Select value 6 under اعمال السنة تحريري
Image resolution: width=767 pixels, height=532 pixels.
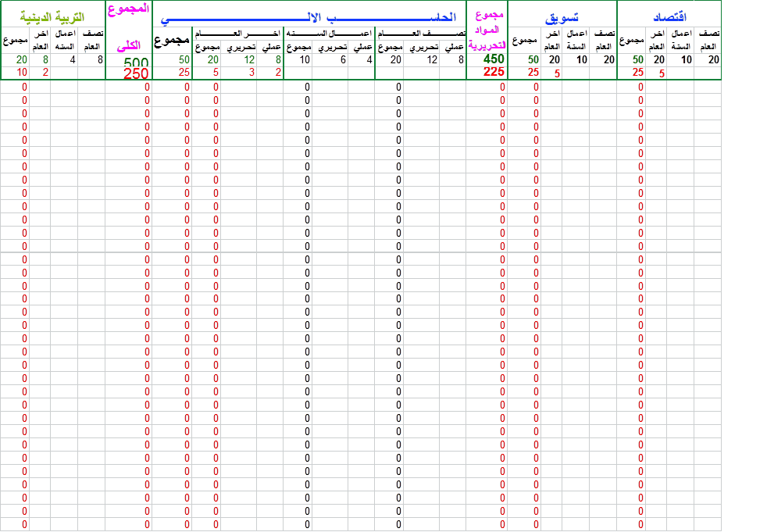[343, 59]
